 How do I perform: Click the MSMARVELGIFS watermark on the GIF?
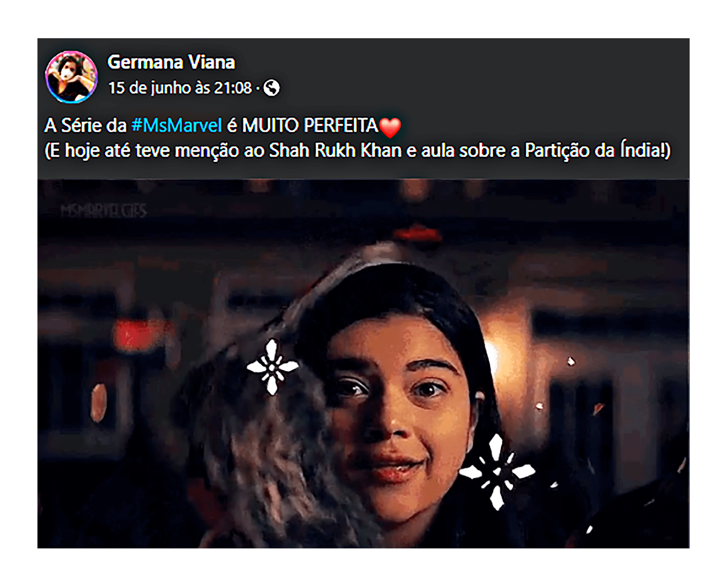[x=104, y=211]
